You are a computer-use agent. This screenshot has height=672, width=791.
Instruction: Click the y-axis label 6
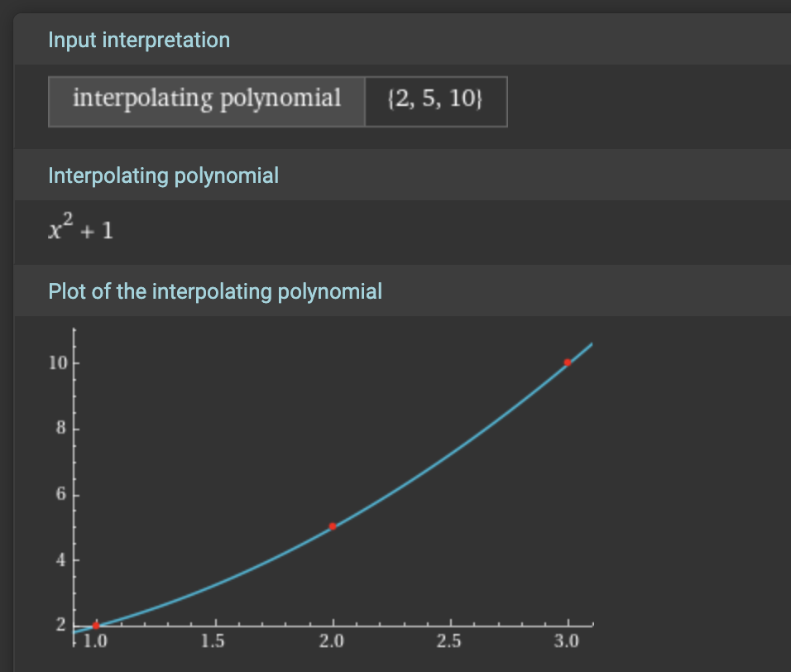[x=61, y=495]
